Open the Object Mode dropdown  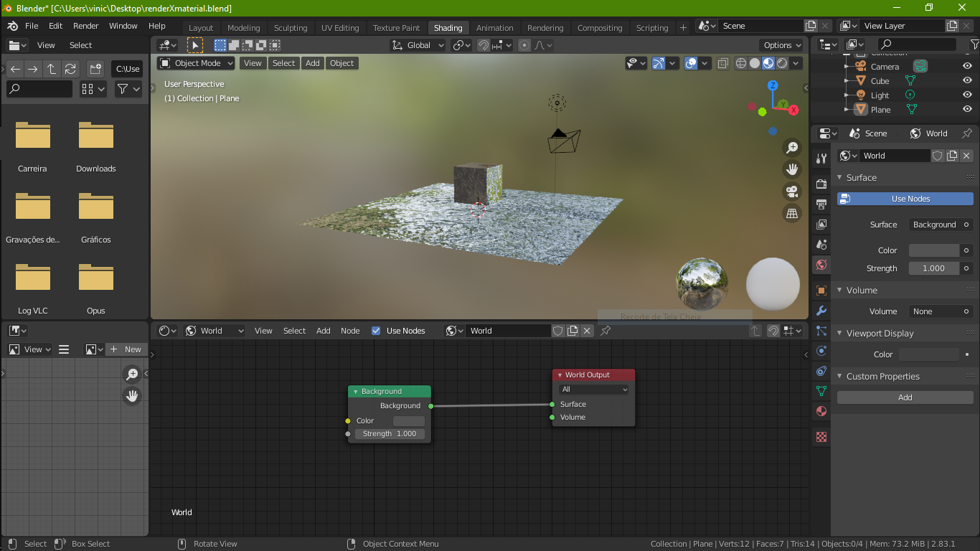pos(196,63)
